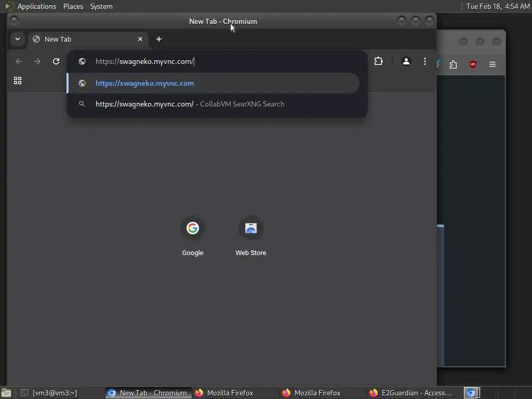This screenshot has width=532, height=399.
Task: Click the magnifier icon on the CollabVM SearXNG row
Action: point(82,104)
